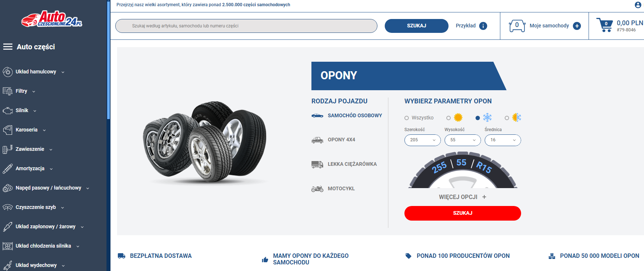This screenshot has width=644, height=271.
Task: Open the Szerokość 205 dropdown
Action: [423, 140]
